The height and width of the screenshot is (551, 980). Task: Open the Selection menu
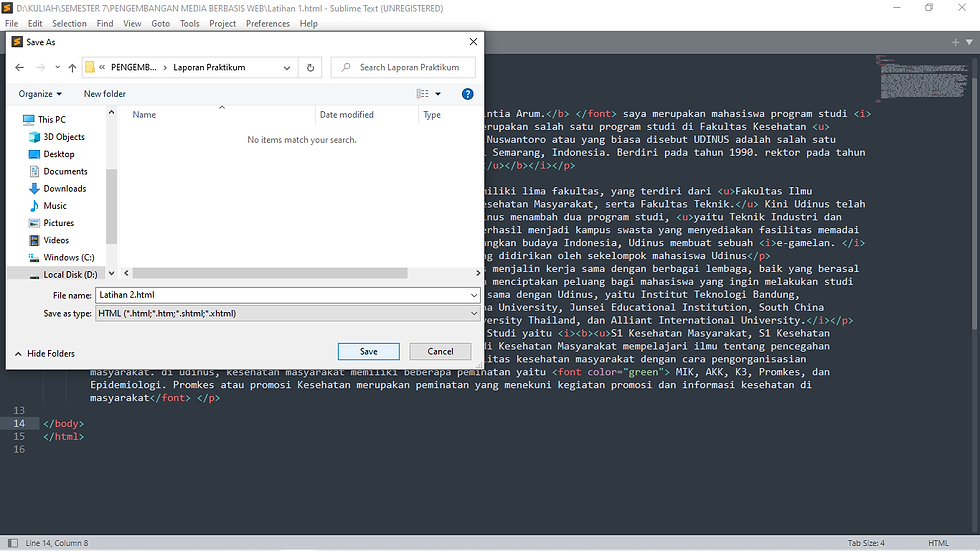(69, 24)
